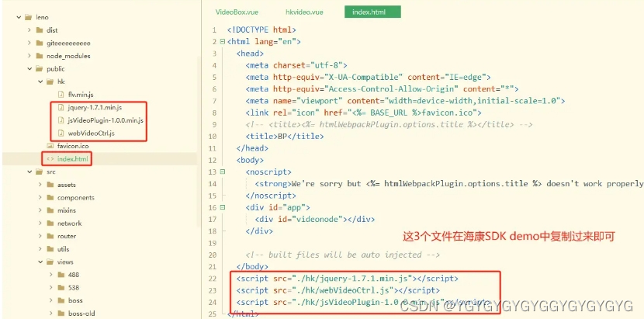The image size is (644, 319).
Task: Expand the network folder chevron
Action: (40, 224)
